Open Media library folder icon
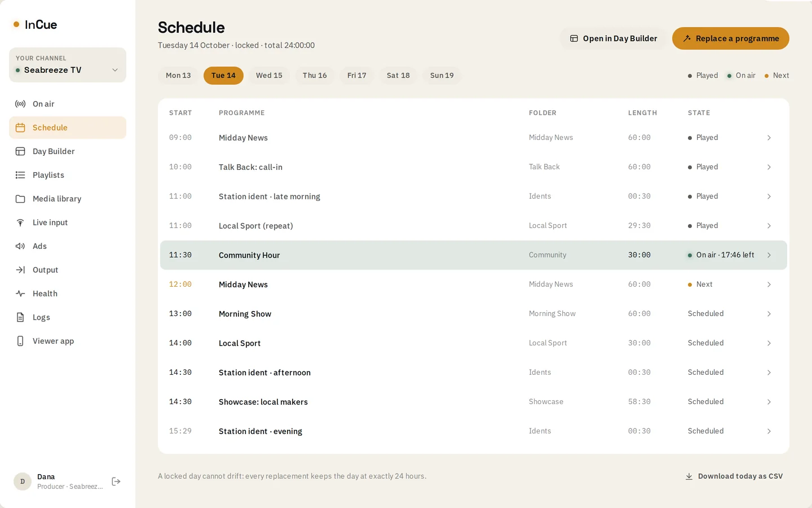Screen dimensions: 812x508 [20, 199]
